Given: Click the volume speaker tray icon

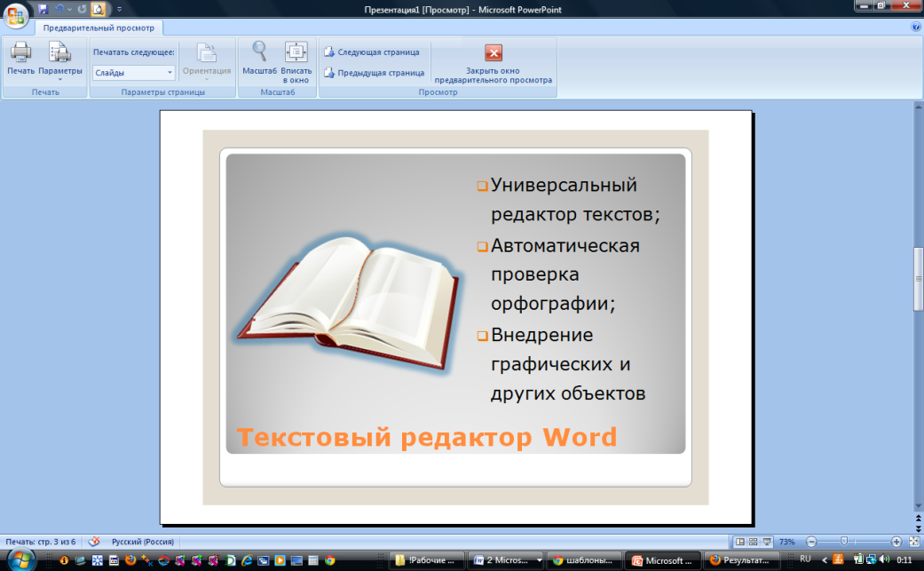Looking at the screenshot, I should [x=884, y=559].
